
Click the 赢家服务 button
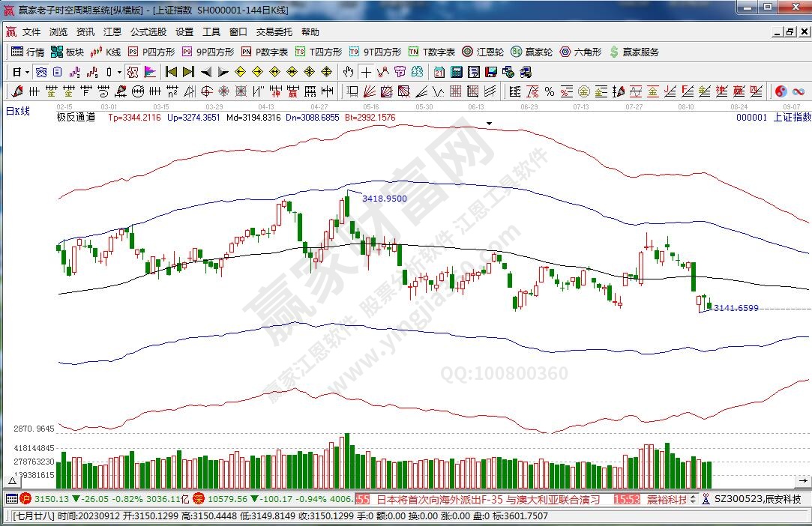pyautogui.click(x=634, y=52)
